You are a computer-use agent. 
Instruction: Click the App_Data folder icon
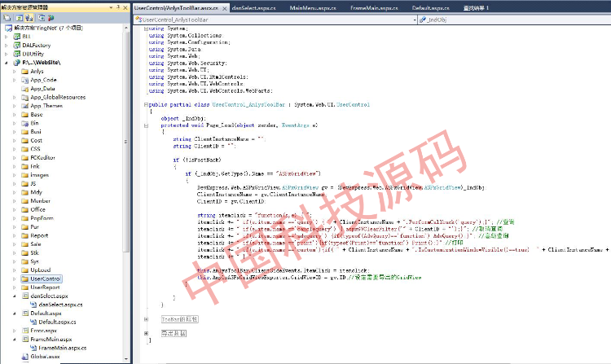pos(25,89)
